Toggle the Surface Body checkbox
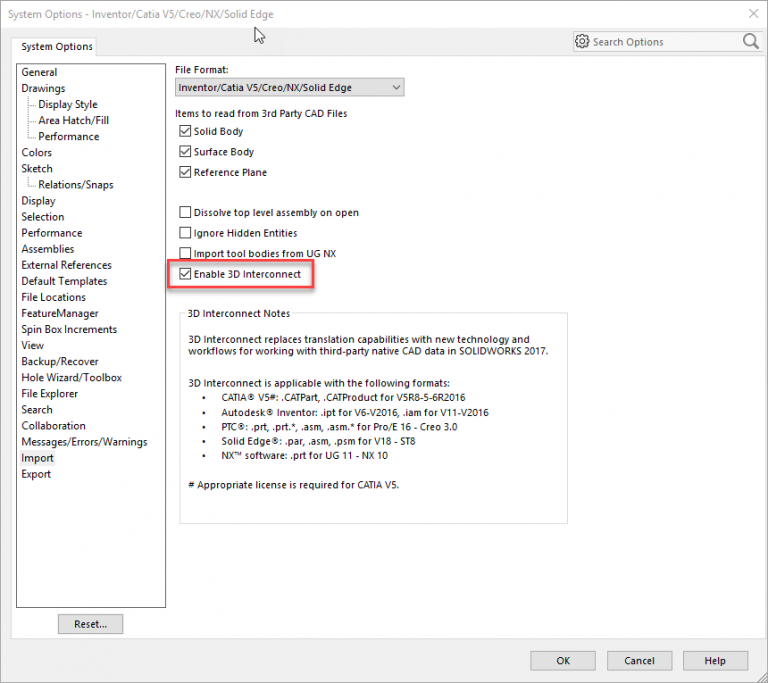Image resolution: width=768 pixels, height=683 pixels. tap(184, 152)
